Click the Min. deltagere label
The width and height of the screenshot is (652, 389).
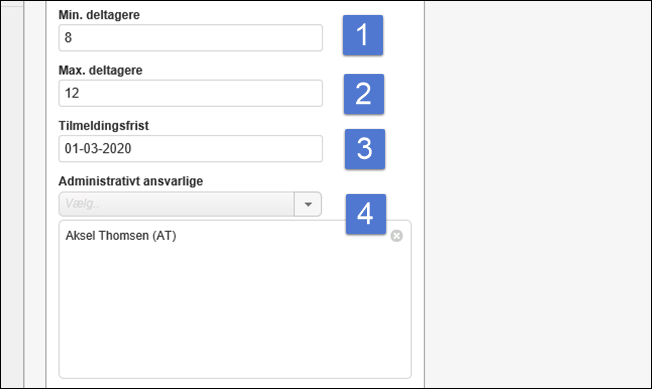(x=99, y=15)
